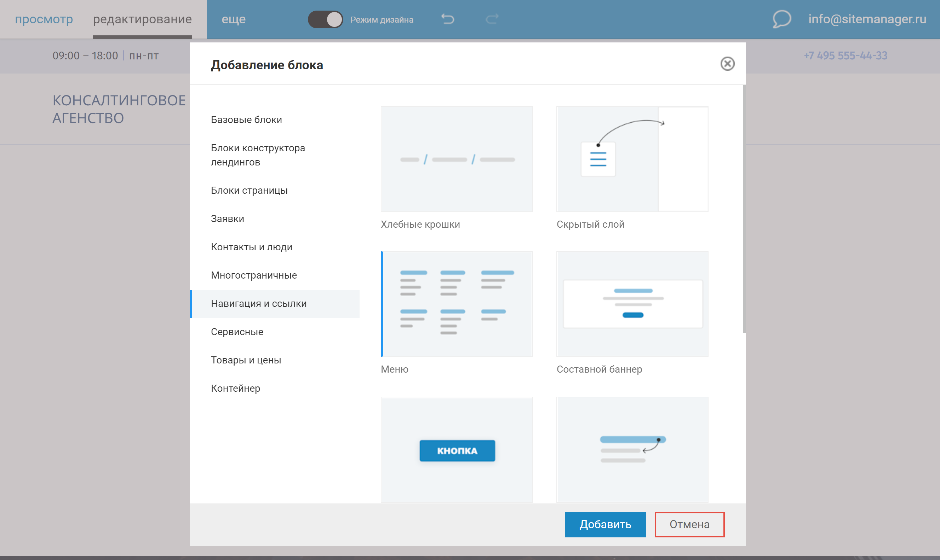
Task: Switch to the просмотр tab
Action: point(44,19)
